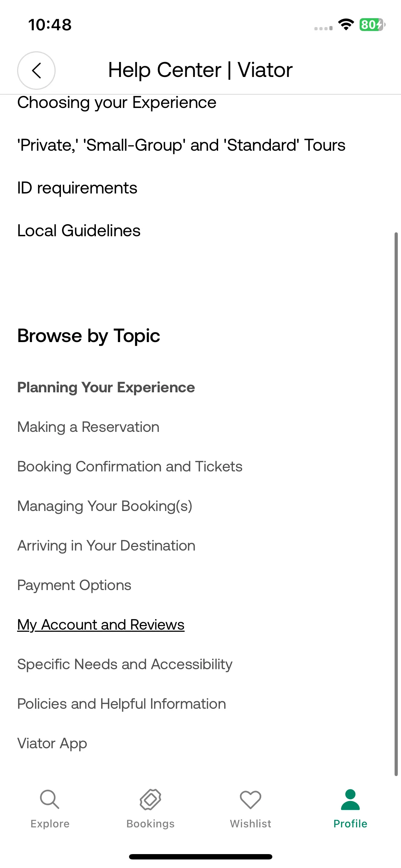Open ID requirements article

tap(77, 188)
